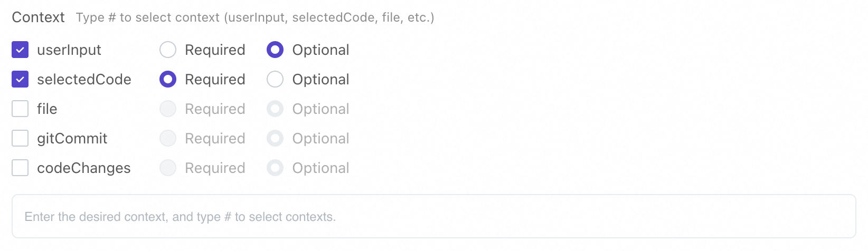Select Optional radio for userInput

(275, 50)
